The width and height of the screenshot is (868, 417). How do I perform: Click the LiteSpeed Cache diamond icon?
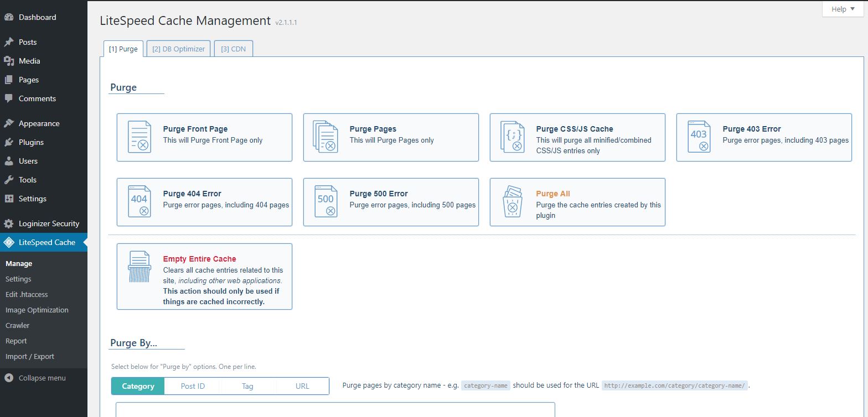coord(9,242)
